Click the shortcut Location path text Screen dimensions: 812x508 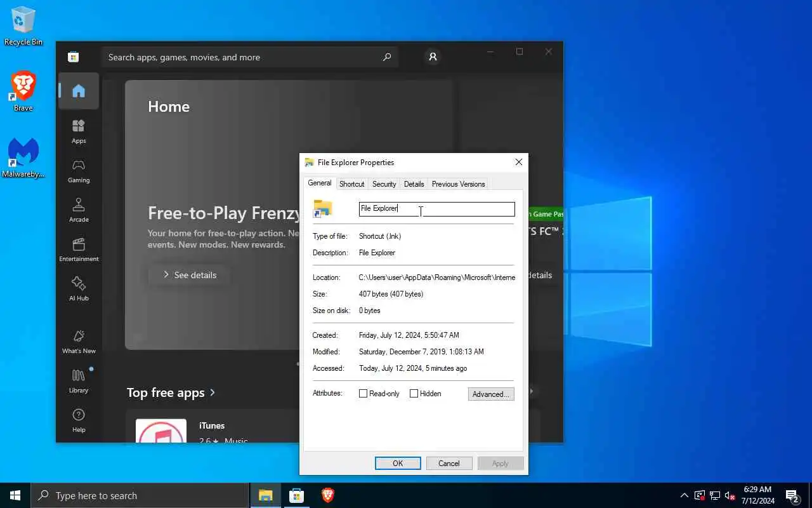(437, 277)
